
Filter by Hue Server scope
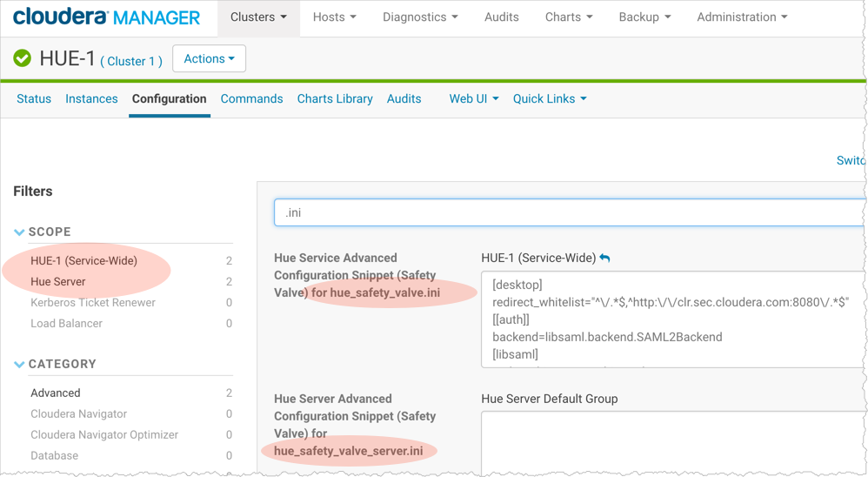(x=57, y=281)
